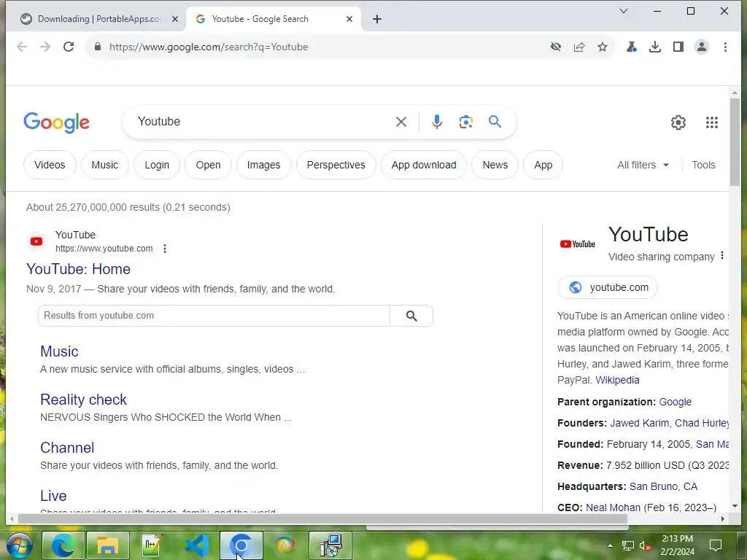Open the Live sitelink
This screenshot has height=560, width=747.
coord(53,496)
